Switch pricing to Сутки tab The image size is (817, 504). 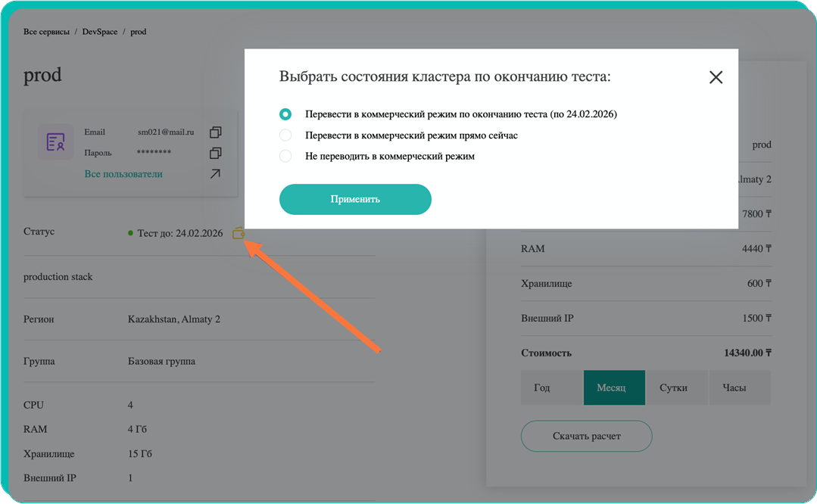coord(673,387)
